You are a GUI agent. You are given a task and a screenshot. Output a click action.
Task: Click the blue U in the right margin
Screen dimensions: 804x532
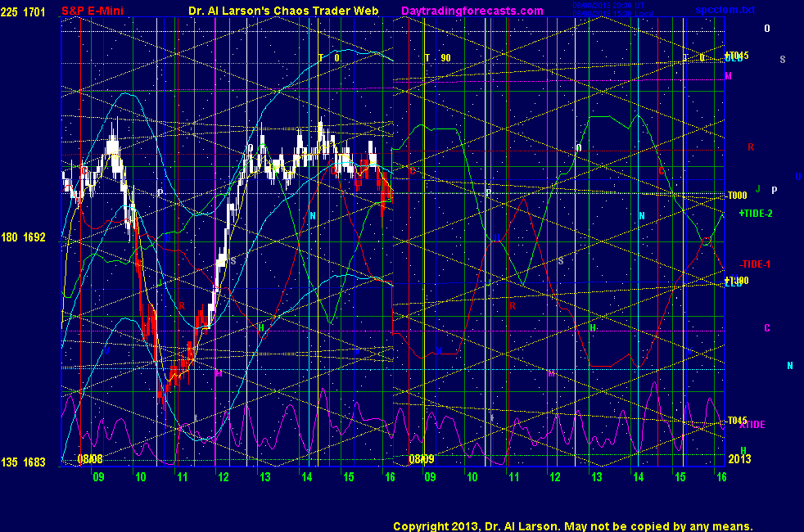(x=797, y=177)
